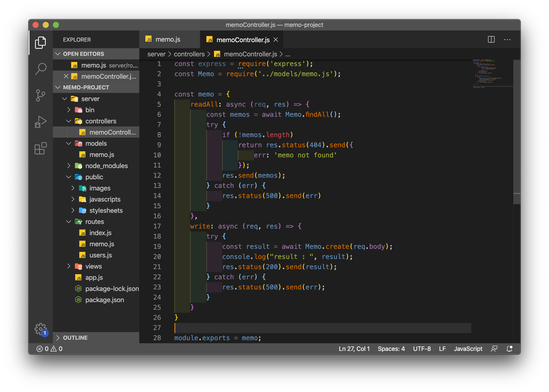549x392 pixels.
Task: Open the Extensions view
Action: [x=41, y=148]
